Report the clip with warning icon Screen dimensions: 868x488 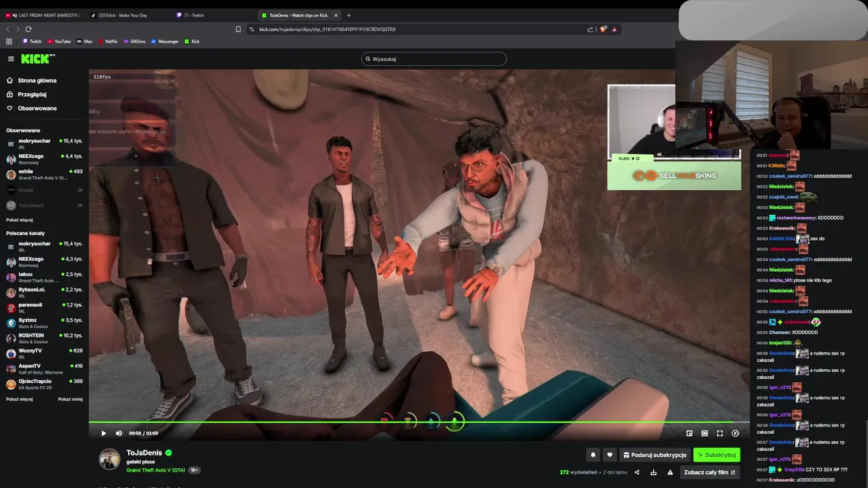670,472
